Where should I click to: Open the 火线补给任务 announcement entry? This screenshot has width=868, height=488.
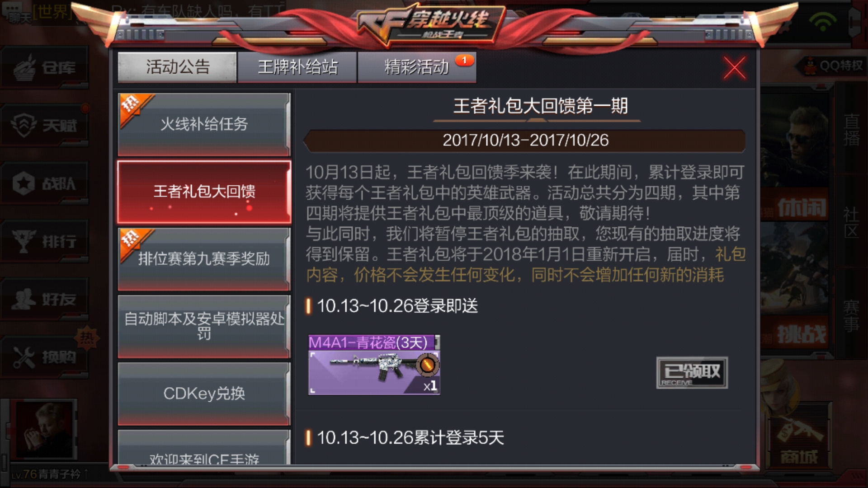(204, 124)
